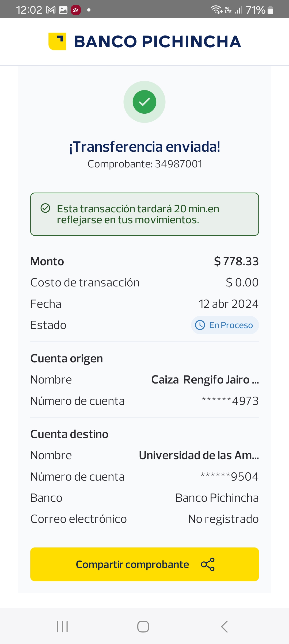Go back with the navigation arrow
Viewport: 289px width, 644px height.
224,627
